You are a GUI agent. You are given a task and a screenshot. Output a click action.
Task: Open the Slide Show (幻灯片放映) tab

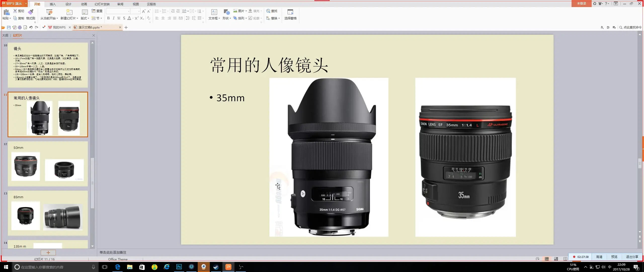(x=102, y=4)
